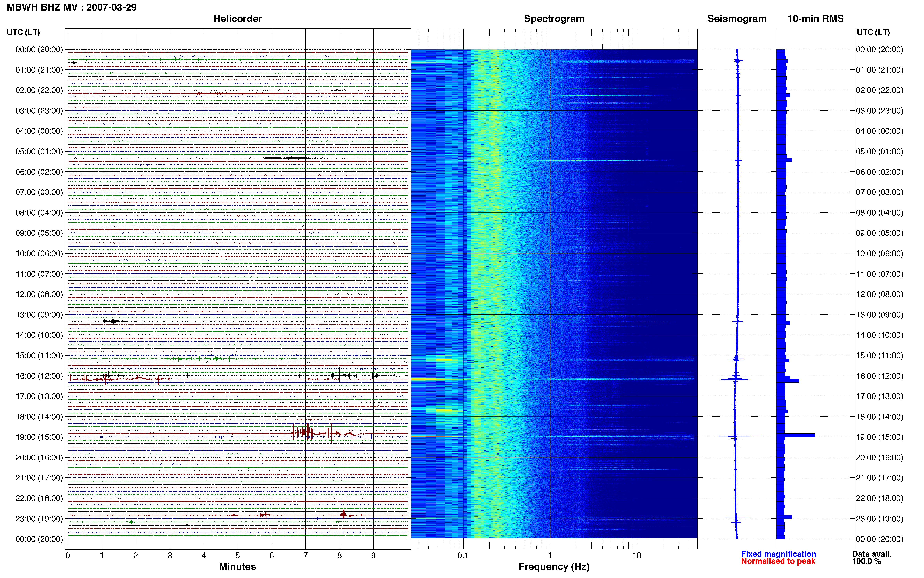Click the right 'UTC (LT)' axis label
This screenshot has height=578, width=924.
[873, 32]
